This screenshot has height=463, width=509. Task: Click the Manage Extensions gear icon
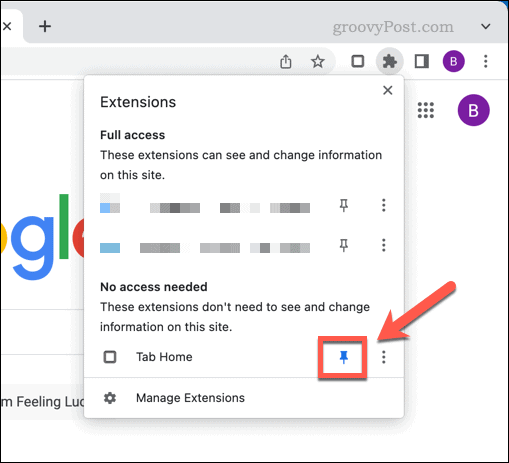[x=110, y=398]
